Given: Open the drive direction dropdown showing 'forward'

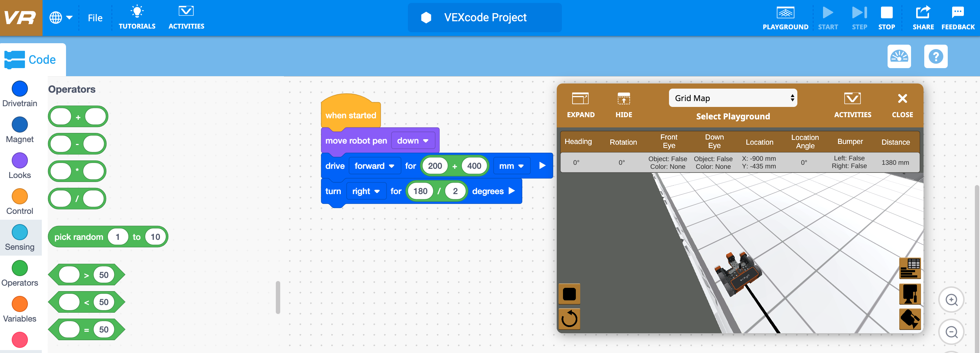Looking at the screenshot, I should pos(374,166).
